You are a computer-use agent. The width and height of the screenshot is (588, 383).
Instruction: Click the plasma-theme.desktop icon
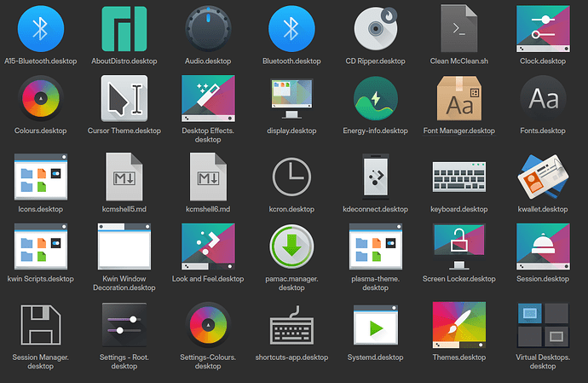[375, 247]
